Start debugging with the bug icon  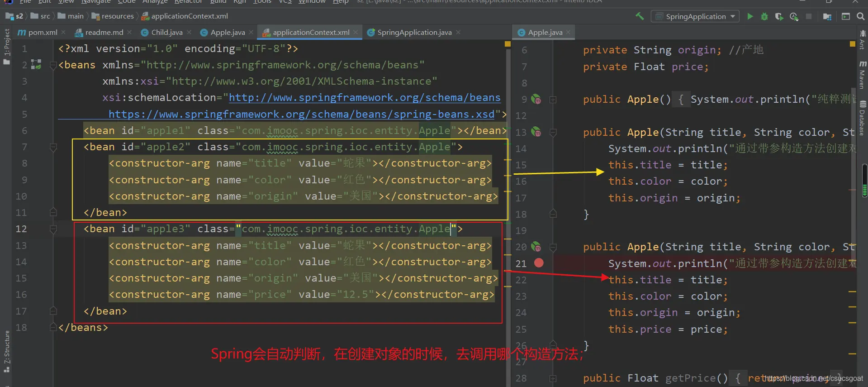pos(764,16)
